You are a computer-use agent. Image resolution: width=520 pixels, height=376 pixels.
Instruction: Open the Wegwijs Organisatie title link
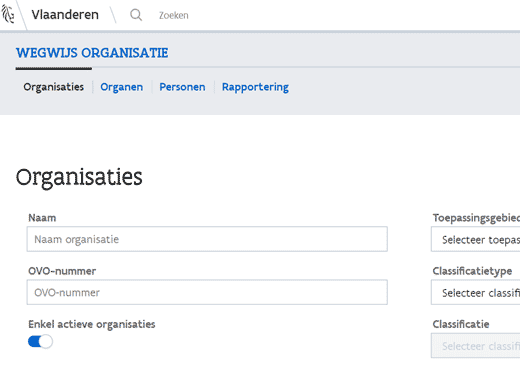pos(92,53)
